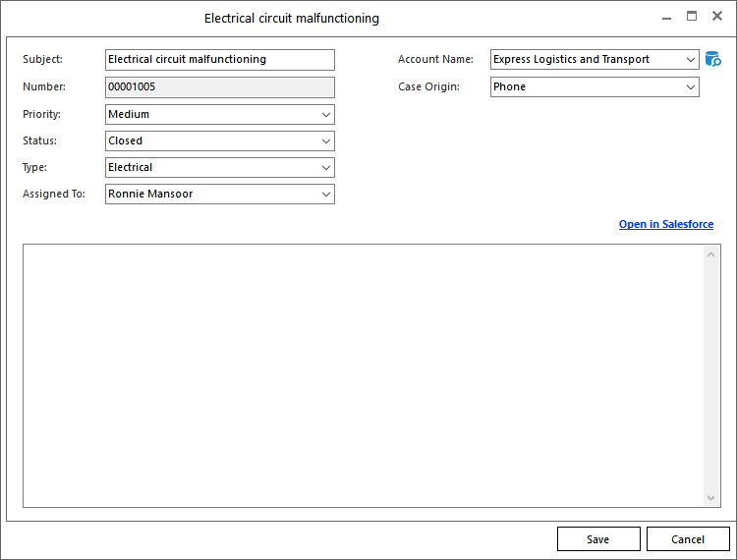
Task: Click the description scrollbar up arrow
Action: [712, 254]
